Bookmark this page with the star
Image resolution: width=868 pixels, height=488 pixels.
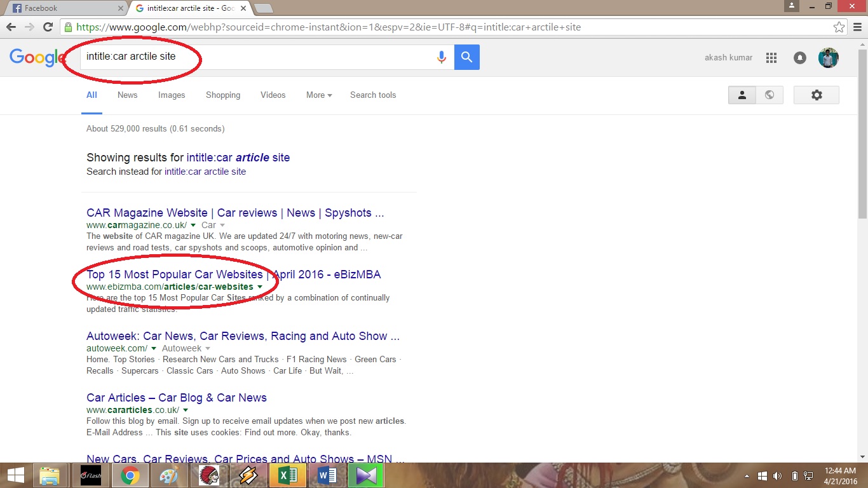pos(839,27)
